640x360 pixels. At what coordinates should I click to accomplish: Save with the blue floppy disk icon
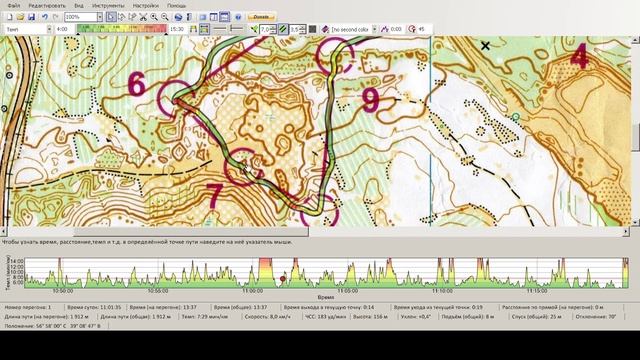[31, 17]
